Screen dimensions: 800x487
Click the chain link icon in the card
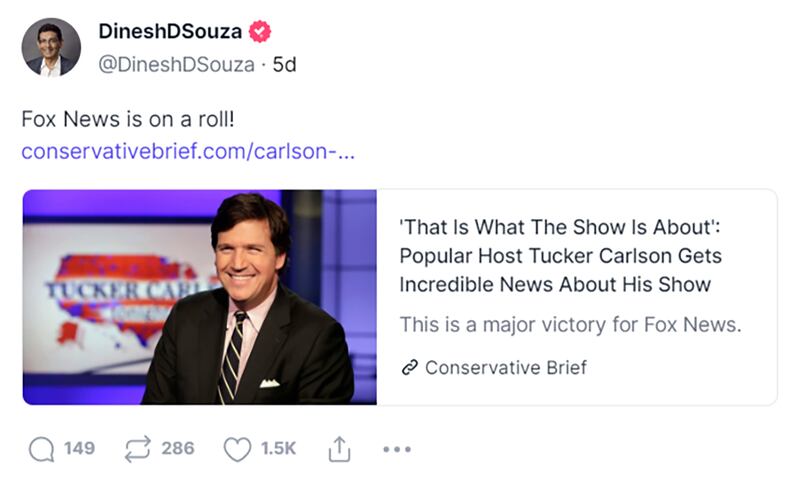[408, 367]
